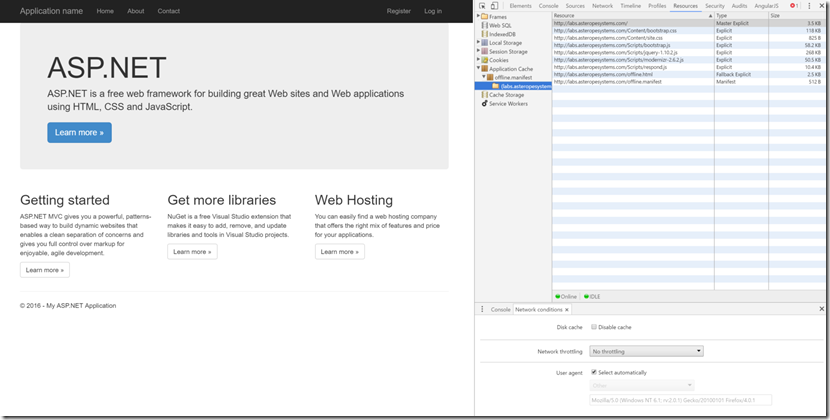This screenshot has height=420, width=830.
Task: Select the bootstrap.css resource row
Action: coord(691,31)
